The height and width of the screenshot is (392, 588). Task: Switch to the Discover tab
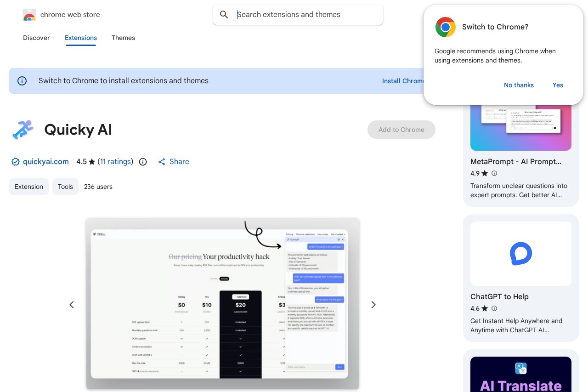pyautogui.click(x=36, y=38)
